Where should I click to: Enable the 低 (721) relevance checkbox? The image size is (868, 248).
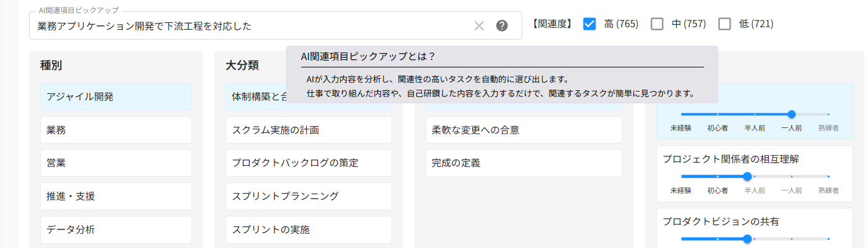coord(725,24)
